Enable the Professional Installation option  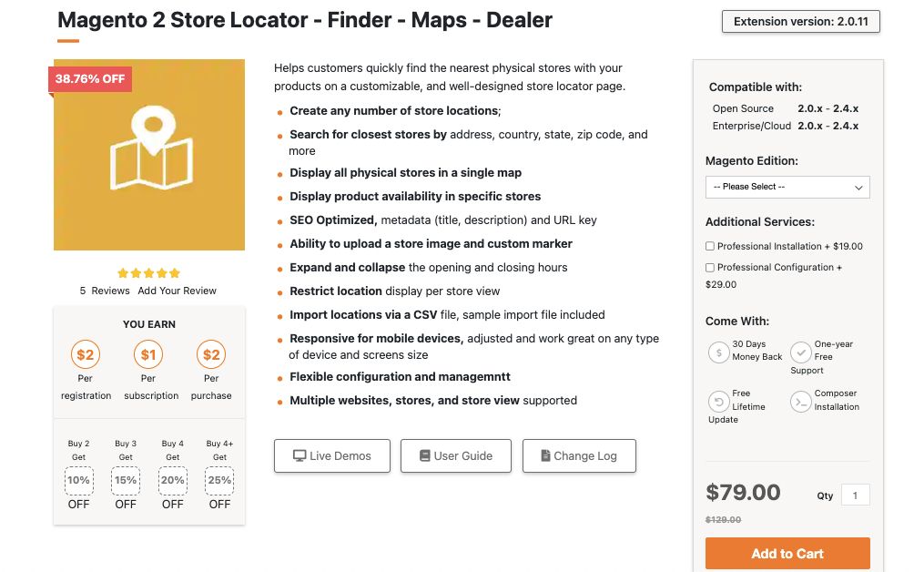tap(709, 246)
